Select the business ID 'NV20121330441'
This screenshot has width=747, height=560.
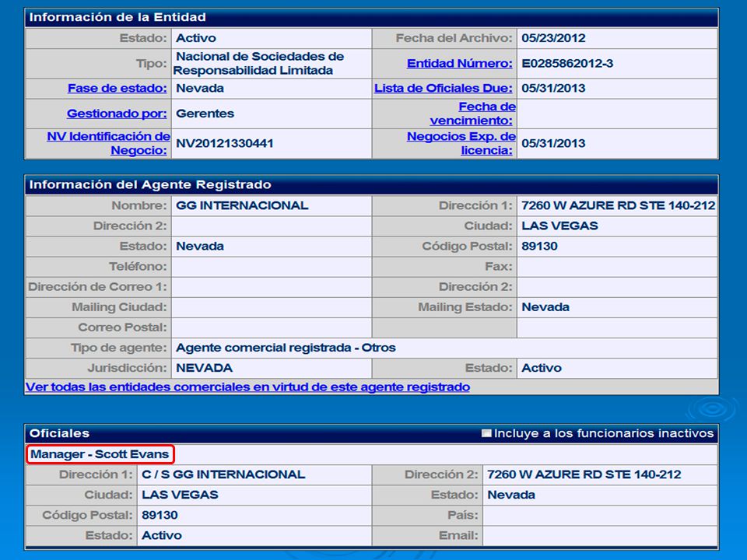tap(224, 143)
